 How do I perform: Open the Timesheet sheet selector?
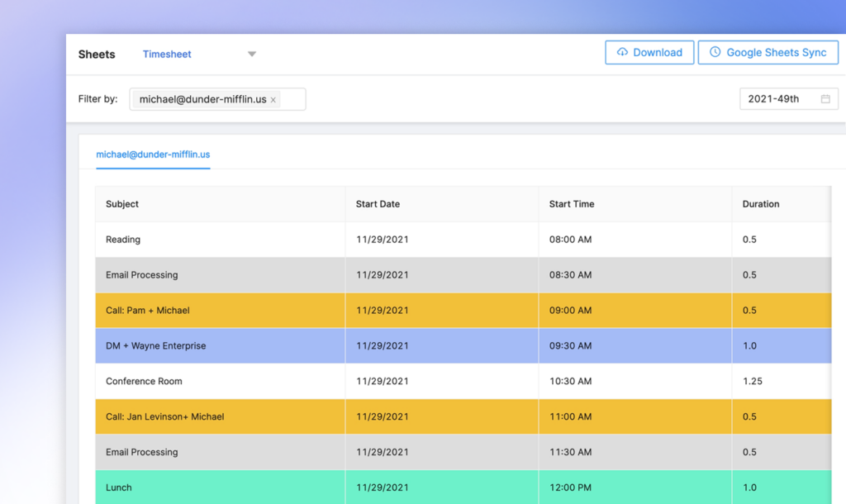click(199, 54)
